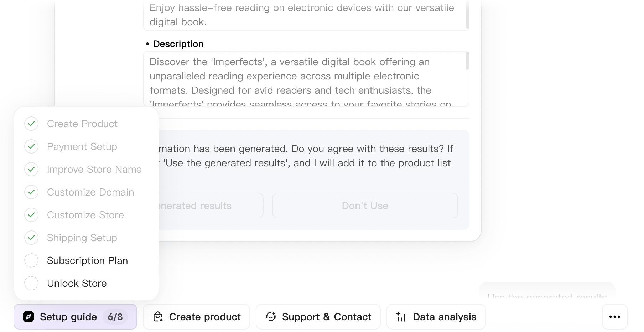The height and width of the screenshot is (332, 644).
Task: Click the 6/8 progress badge
Action: pos(115,317)
